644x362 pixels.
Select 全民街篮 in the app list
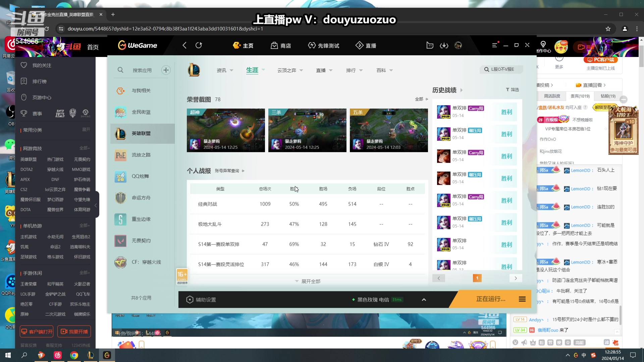coord(143,112)
